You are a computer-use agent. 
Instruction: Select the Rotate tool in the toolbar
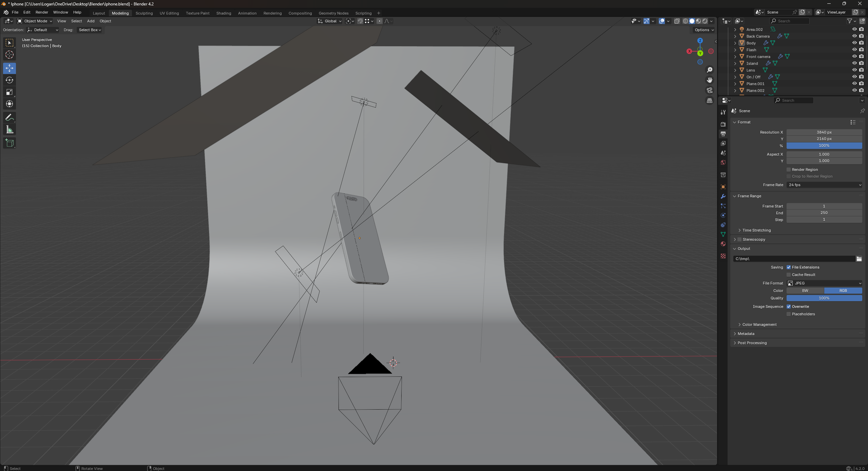pos(9,80)
